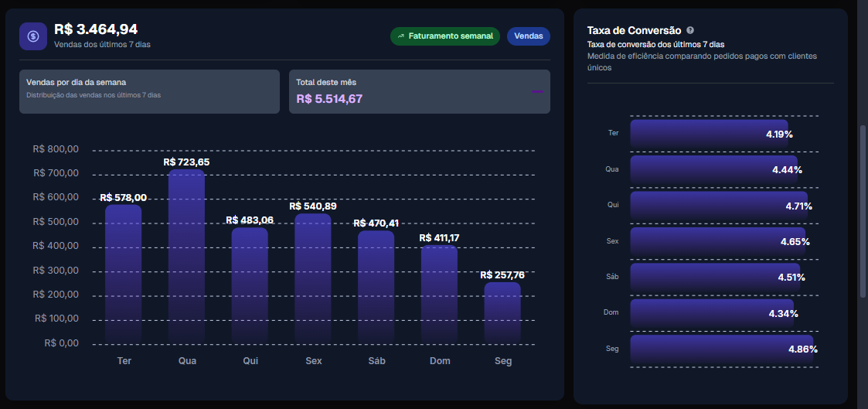Viewport: 868px width, 409px height.
Task: Select the Sex bar with R$ 540,89
Action: 313,278
